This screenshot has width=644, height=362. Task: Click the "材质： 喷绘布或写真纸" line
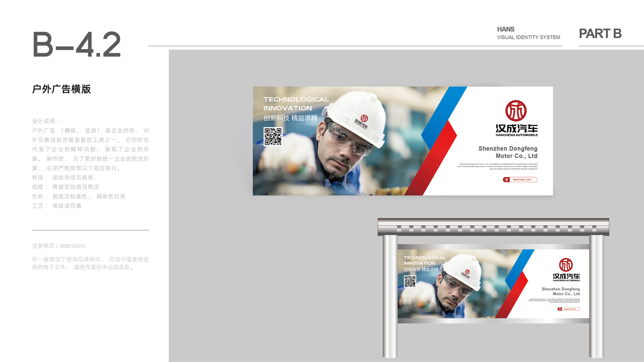point(63,178)
